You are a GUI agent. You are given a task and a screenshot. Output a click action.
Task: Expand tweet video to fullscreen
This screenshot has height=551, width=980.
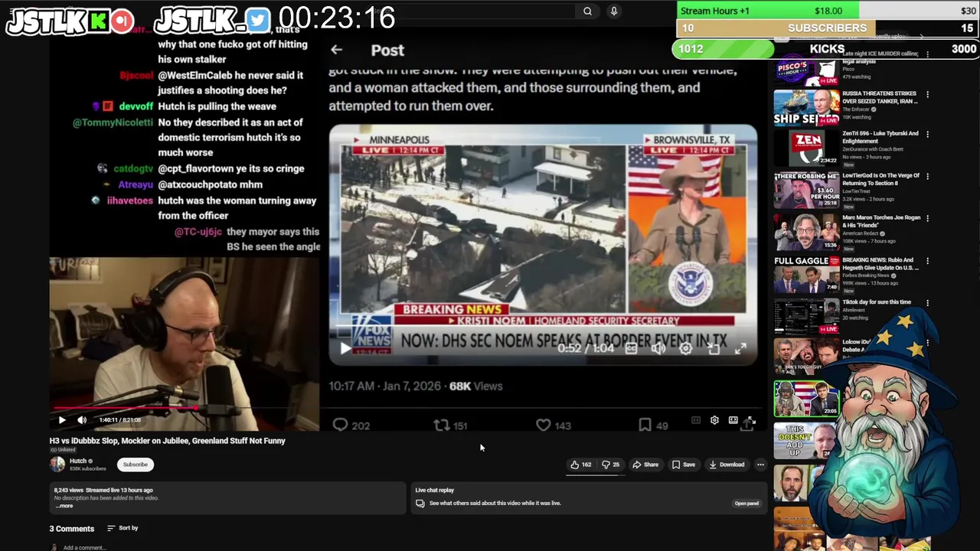point(740,349)
